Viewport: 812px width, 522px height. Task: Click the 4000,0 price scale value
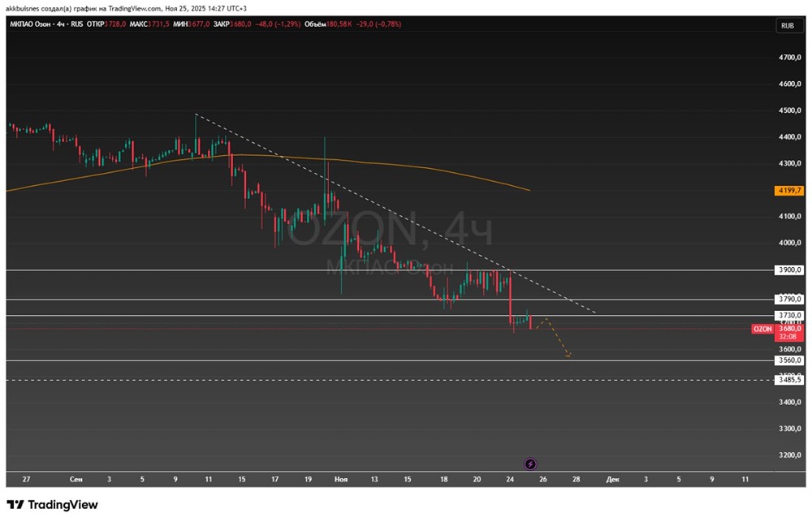[x=790, y=243]
